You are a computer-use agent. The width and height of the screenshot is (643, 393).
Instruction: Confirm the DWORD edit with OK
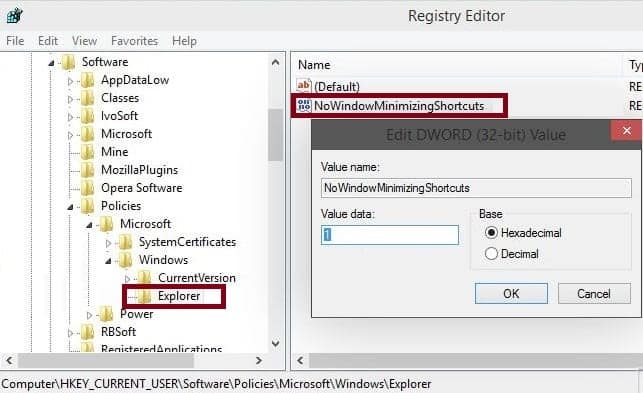pos(511,294)
